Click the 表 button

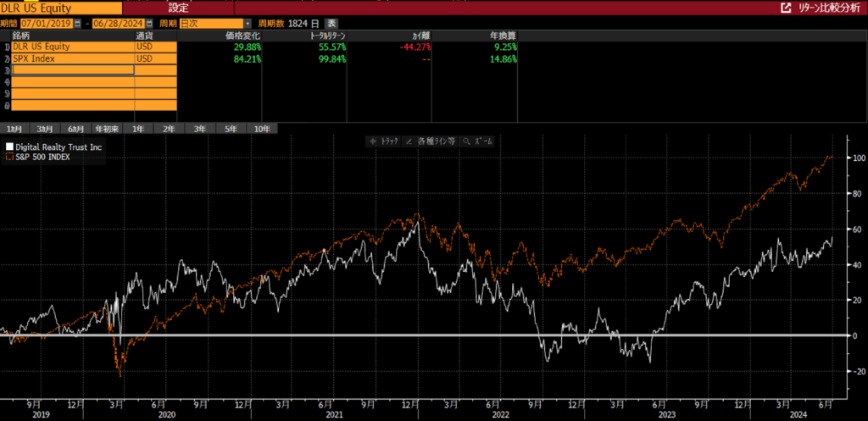(x=331, y=23)
